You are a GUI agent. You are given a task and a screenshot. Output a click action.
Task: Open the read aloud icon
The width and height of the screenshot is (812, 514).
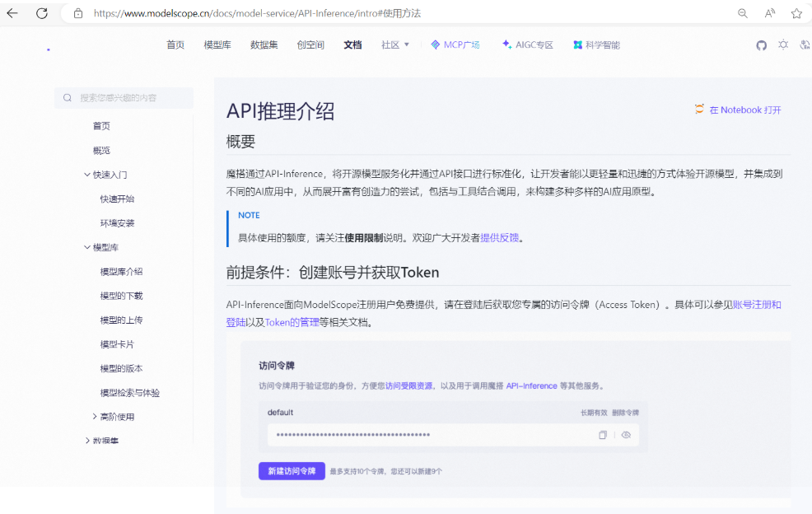click(770, 13)
